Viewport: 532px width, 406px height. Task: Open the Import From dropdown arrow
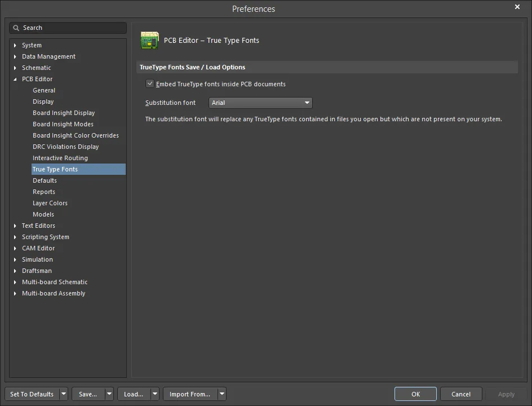(222, 394)
